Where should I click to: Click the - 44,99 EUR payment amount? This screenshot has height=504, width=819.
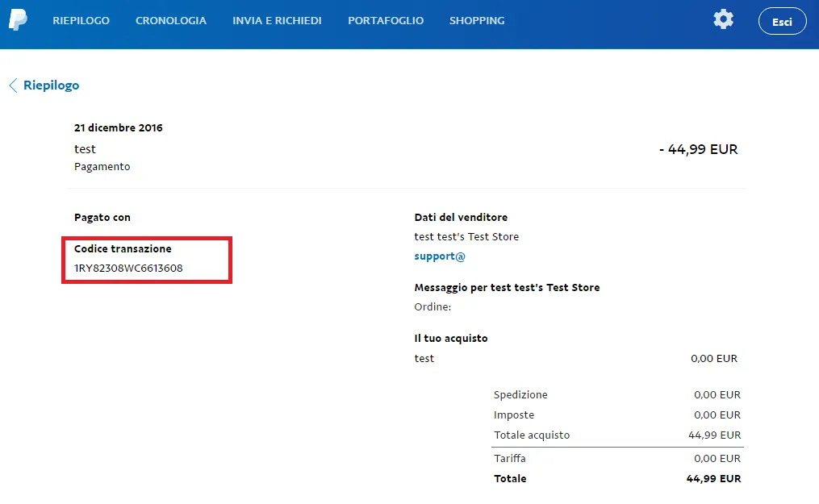point(698,149)
